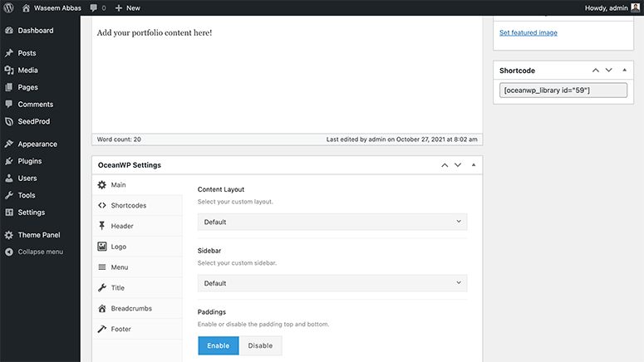Image resolution: width=644 pixels, height=362 pixels.
Task: Open the comments bubble icon in admin bar
Action: 94,7
